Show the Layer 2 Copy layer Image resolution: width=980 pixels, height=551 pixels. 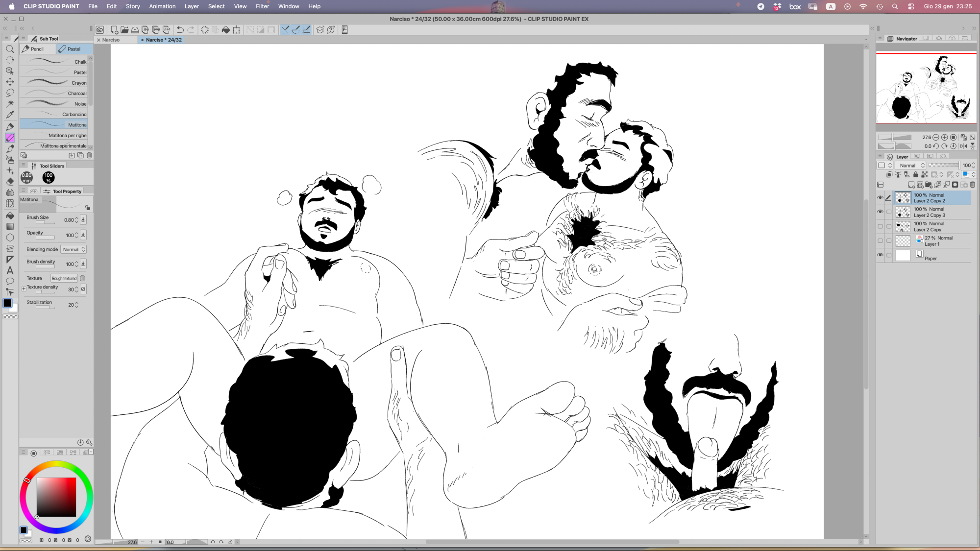880,226
